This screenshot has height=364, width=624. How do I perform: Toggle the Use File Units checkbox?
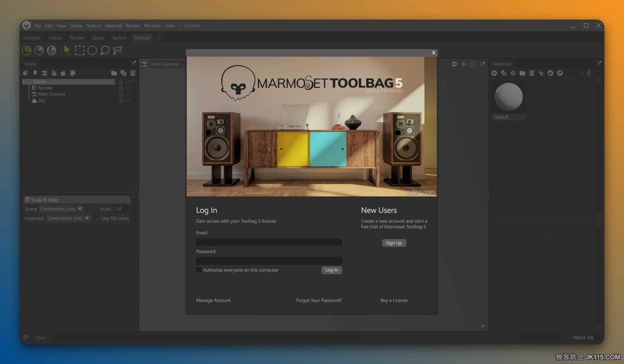(97, 218)
